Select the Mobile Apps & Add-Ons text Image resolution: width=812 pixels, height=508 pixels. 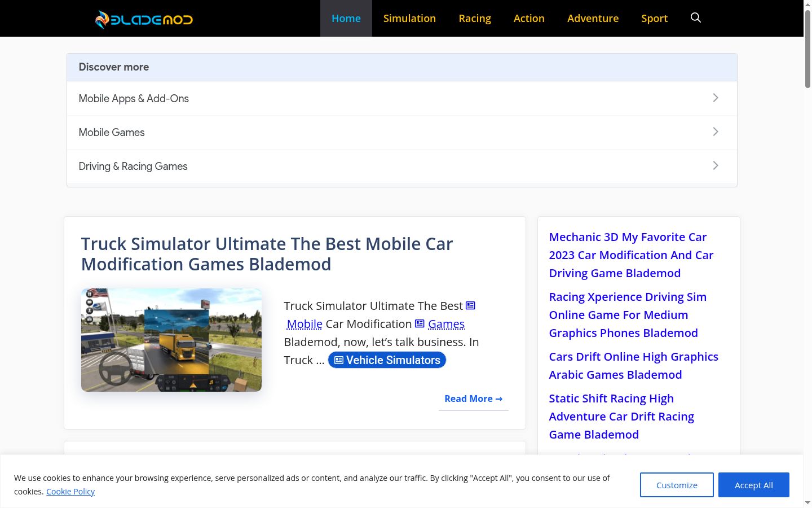click(134, 99)
